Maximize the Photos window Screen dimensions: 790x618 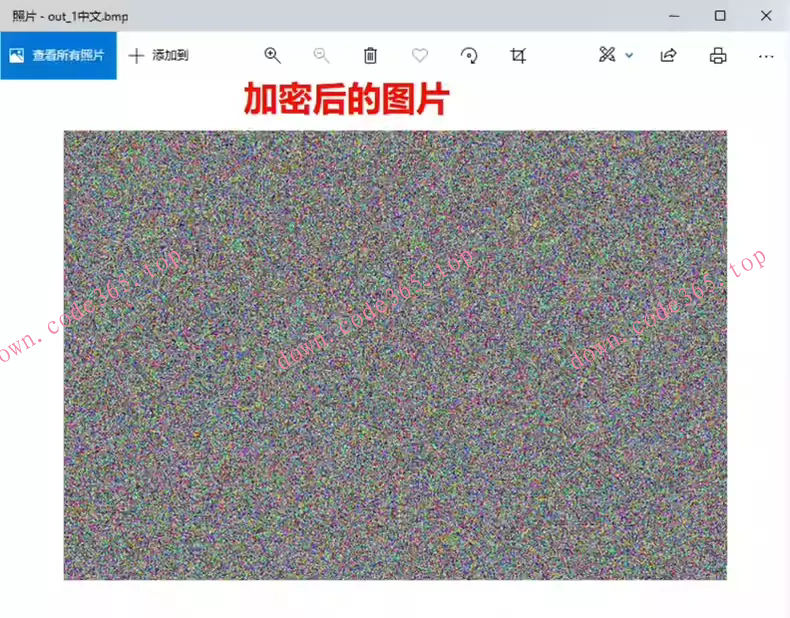tap(720, 16)
